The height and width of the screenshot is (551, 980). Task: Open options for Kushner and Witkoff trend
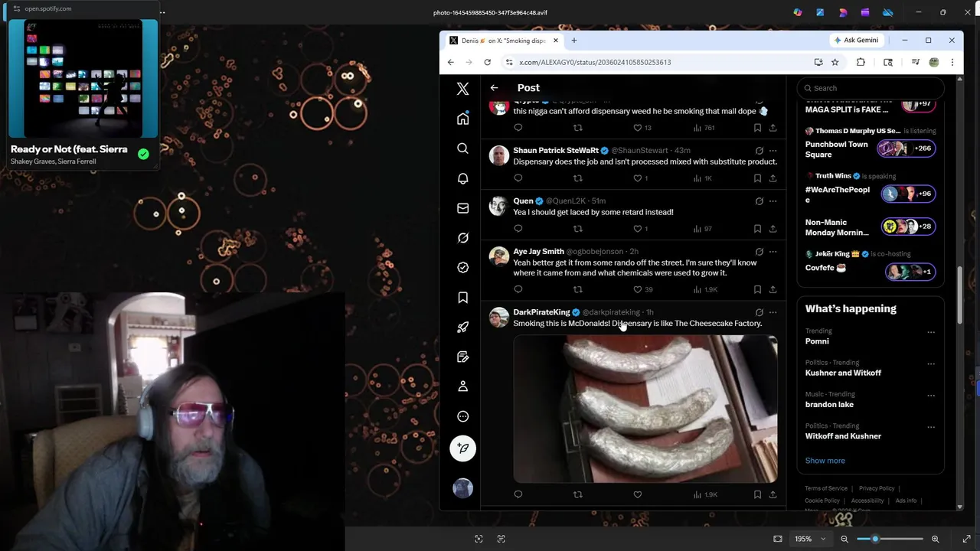[x=931, y=364]
